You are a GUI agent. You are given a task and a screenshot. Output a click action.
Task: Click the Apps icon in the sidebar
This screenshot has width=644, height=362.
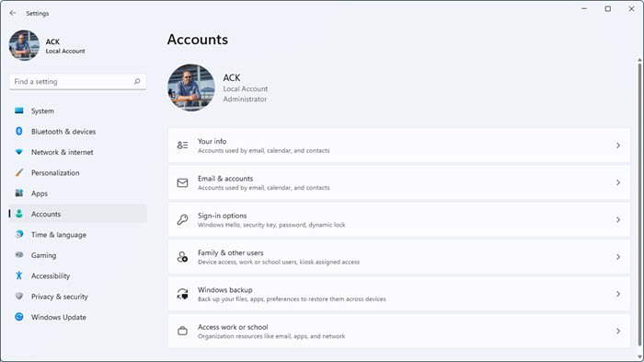[x=19, y=193]
